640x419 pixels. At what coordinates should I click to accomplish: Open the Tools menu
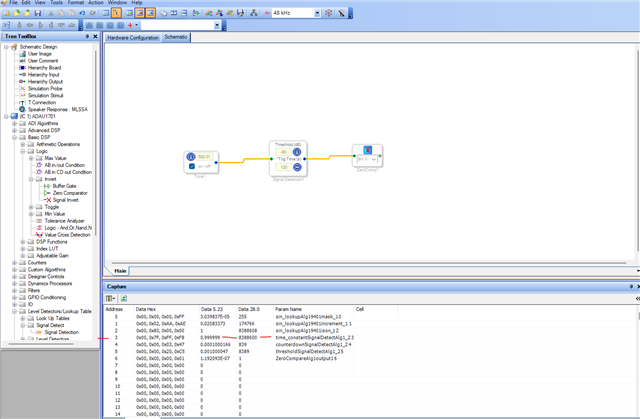point(56,2)
